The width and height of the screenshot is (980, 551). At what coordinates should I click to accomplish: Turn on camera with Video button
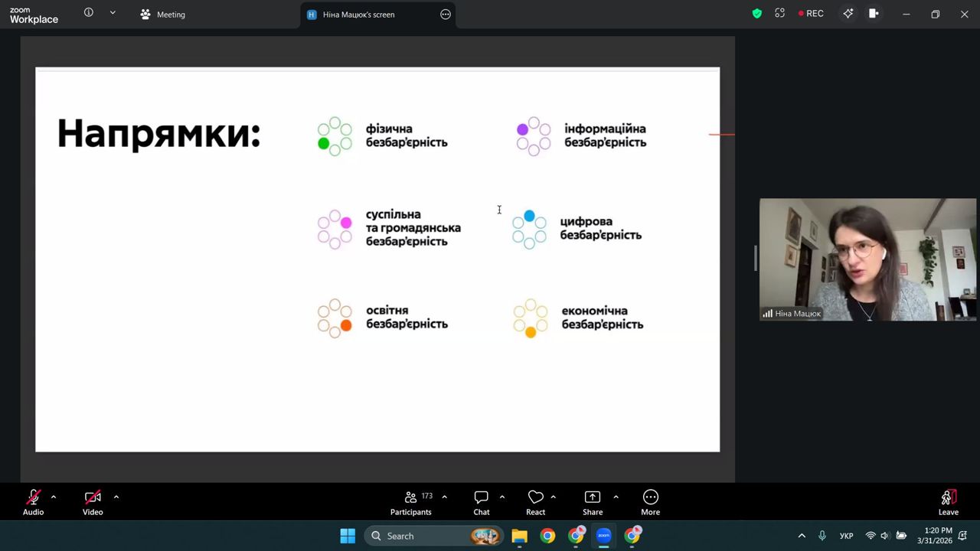93,502
